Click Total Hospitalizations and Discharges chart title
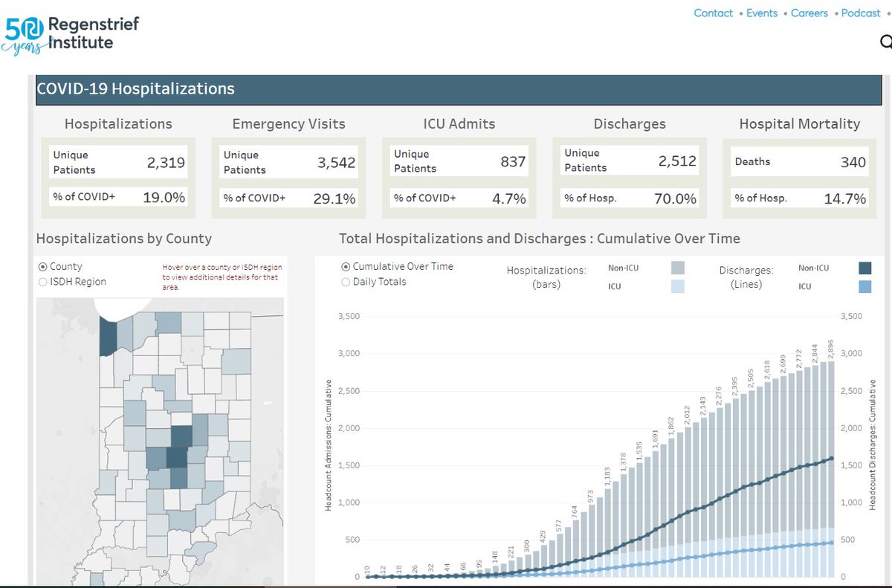 (540, 239)
